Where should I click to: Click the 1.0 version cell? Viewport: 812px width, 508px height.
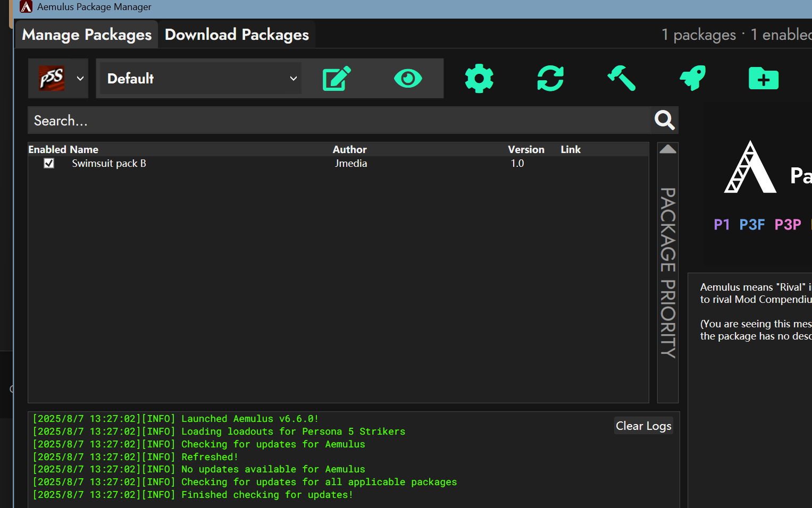pyautogui.click(x=517, y=163)
